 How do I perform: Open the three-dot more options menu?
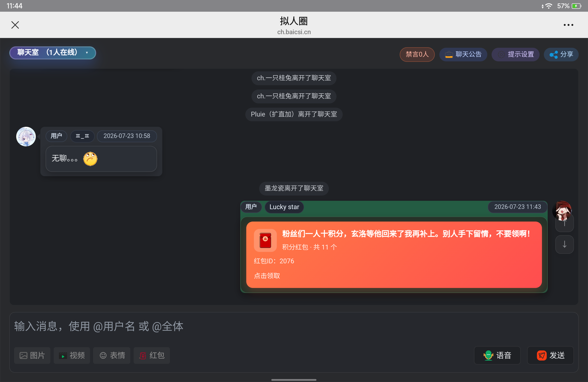568,25
